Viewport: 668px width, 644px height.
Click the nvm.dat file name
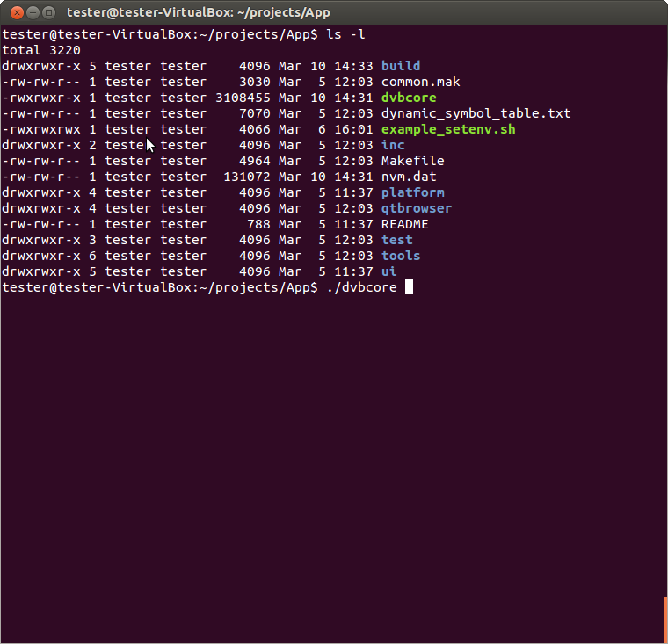point(408,177)
